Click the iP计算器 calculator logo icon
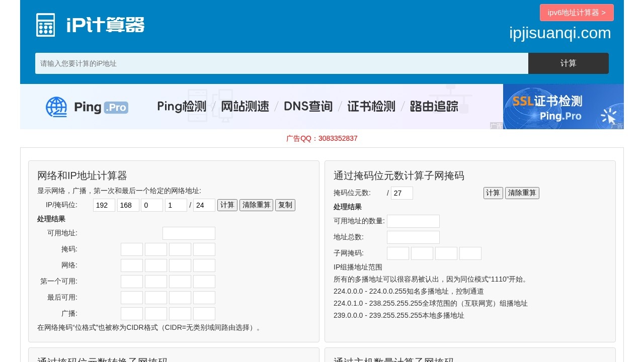Image resolution: width=644 pixels, height=362 pixels. [x=45, y=24]
